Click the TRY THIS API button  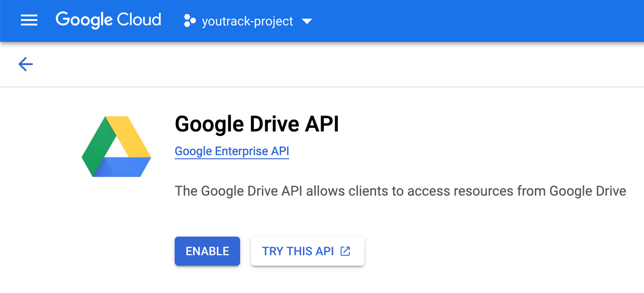pos(307,251)
